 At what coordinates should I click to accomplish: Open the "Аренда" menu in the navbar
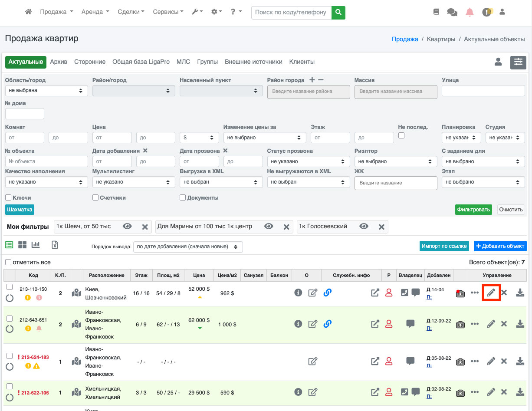95,12
